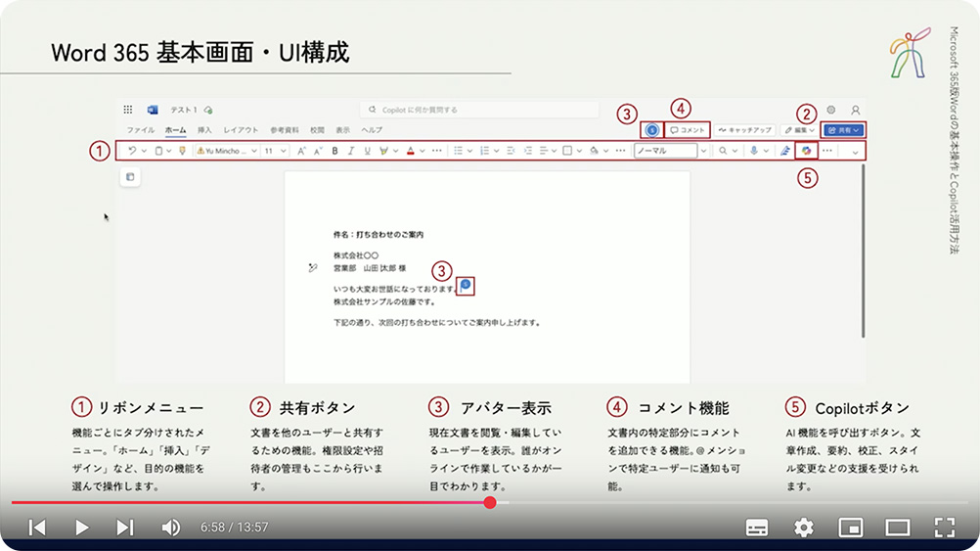Expand the Paste options arrow
The width and height of the screenshot is (980, 551).
click(169, 151)
